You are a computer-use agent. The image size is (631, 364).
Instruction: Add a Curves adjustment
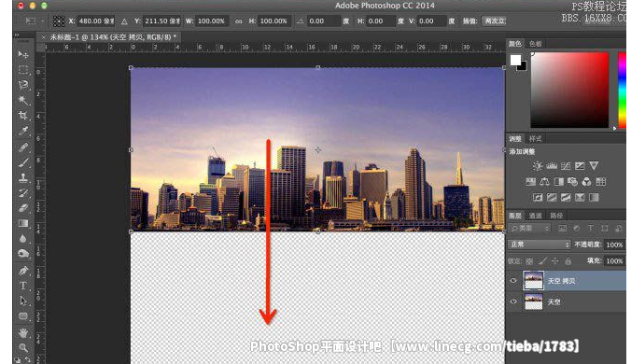pyautogui.click(x=566, y=166)
